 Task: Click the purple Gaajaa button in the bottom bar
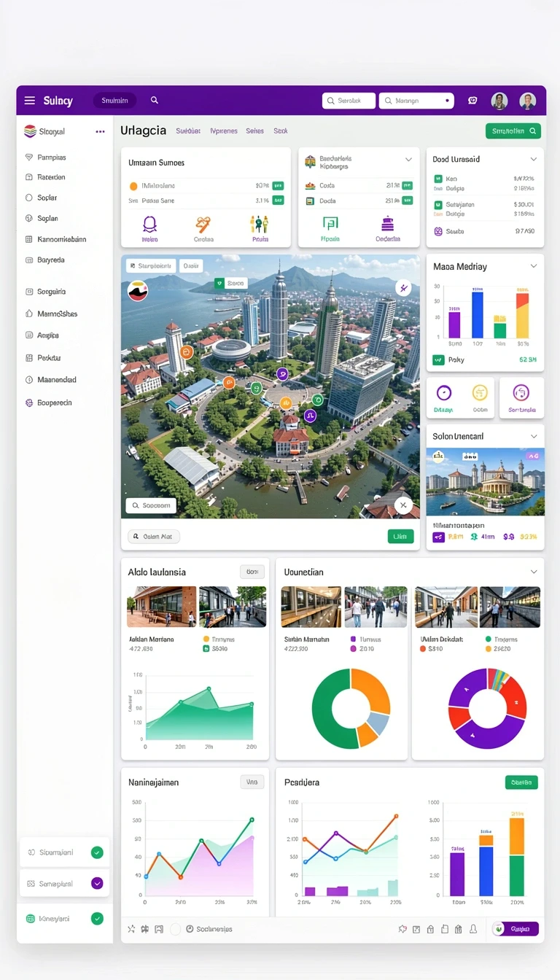tap(516, 929)
